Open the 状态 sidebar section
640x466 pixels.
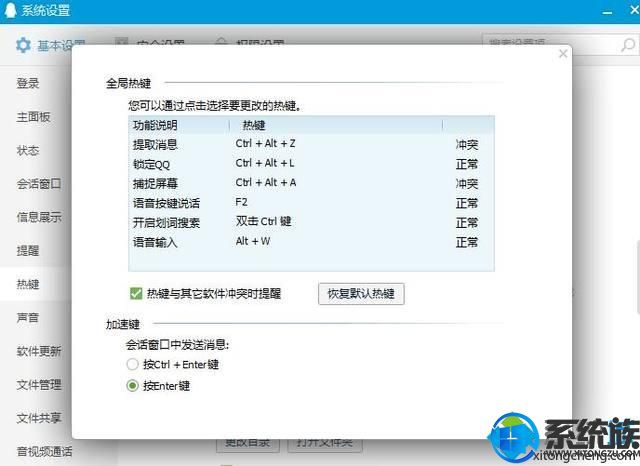tap(28, 150)
